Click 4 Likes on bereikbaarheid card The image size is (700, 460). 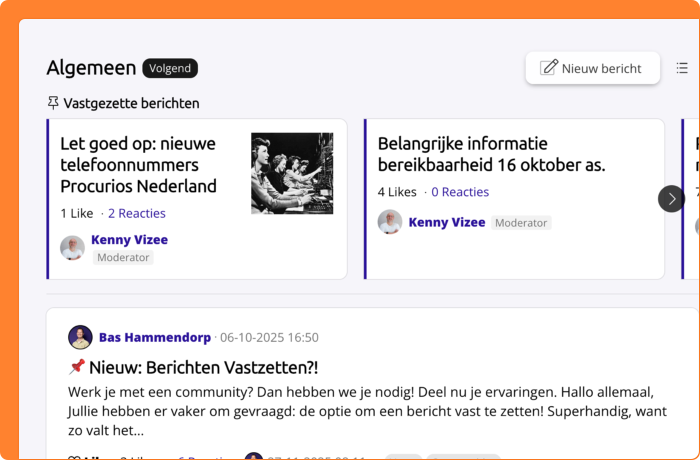pyautogui.click(x=397, y=192)
